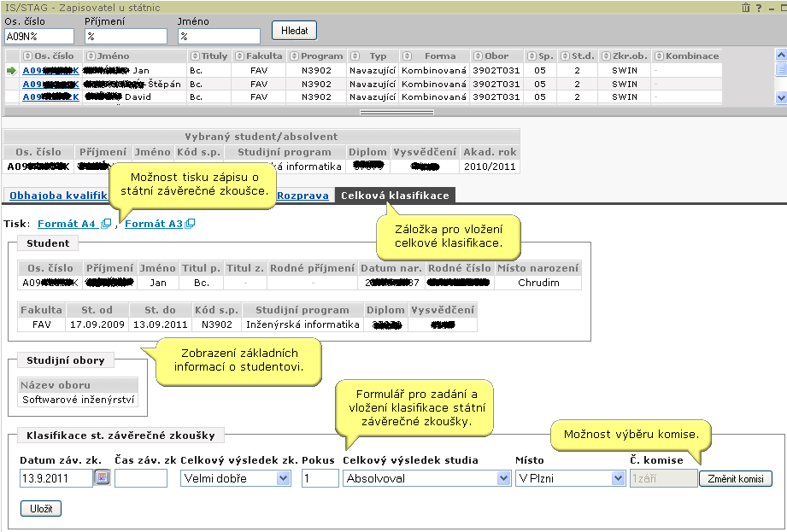Click the Změnit komisi button

[x=736, y=479]
